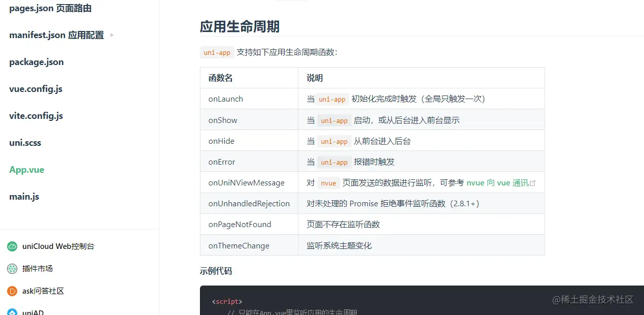Follow the nvue 向 vue 通讯 link
Viewport: 644px width, 315px height.
point(498,183)
